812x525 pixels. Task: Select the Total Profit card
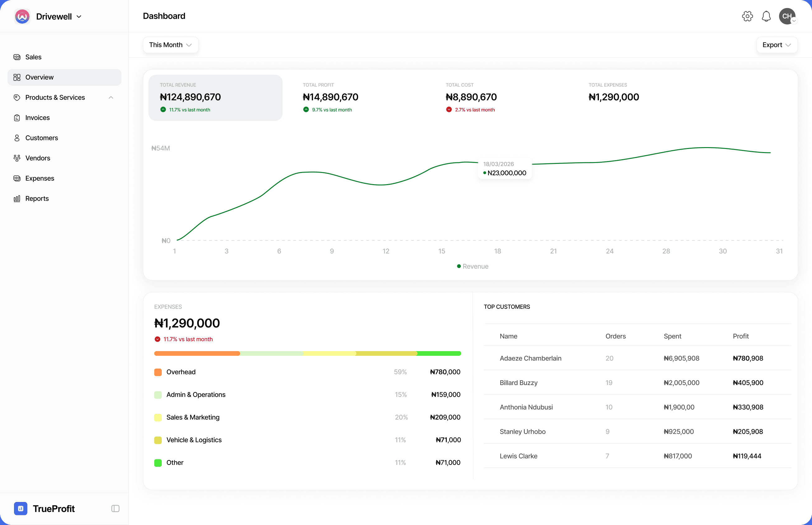coord(358,97)
